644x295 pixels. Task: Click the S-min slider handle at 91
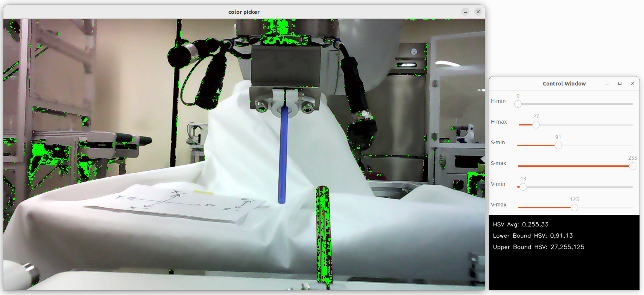[558, 145]
